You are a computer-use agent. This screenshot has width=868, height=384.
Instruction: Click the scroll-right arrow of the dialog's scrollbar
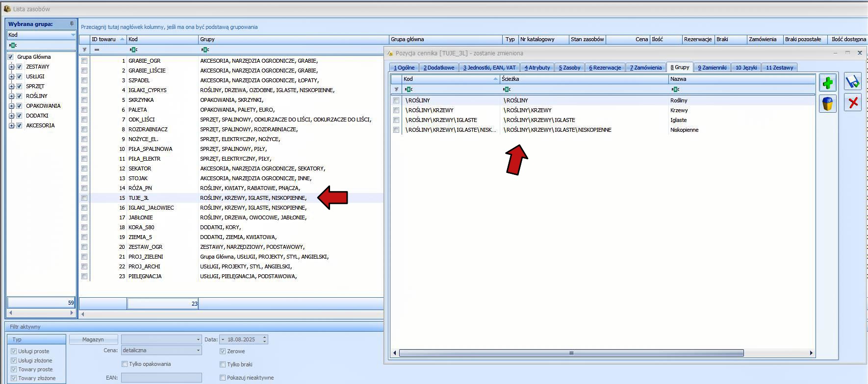click(811, 353)
